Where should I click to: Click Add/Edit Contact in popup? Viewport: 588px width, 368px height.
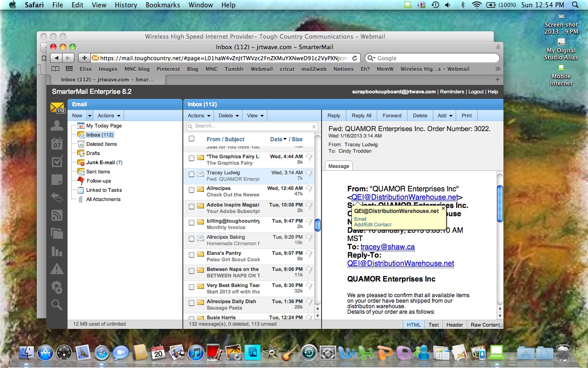tap(373, 224)
